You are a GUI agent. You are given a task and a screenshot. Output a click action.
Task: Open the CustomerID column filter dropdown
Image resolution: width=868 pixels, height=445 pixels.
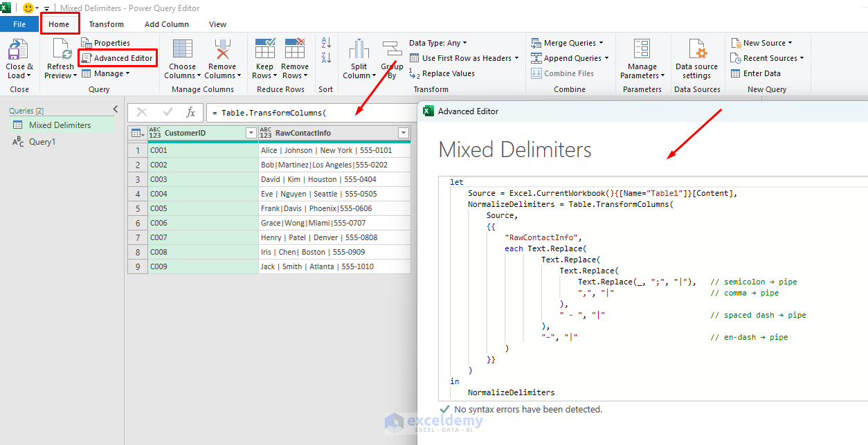pyautogui.click(x=251, y=133)
